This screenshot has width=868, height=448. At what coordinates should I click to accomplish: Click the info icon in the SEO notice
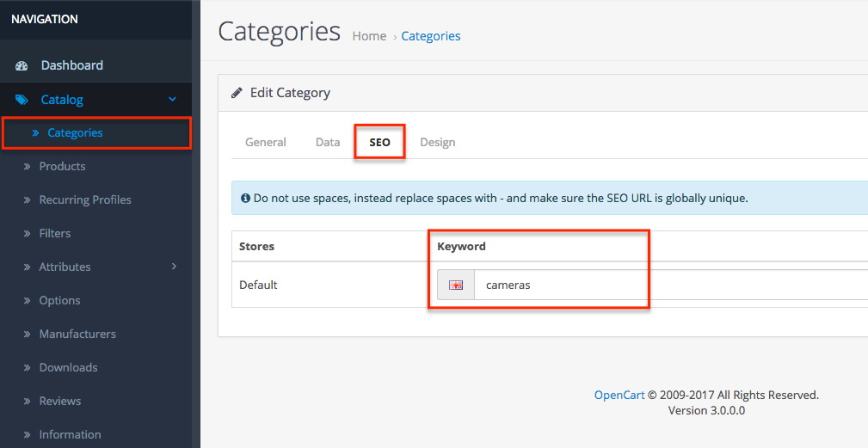(245, 198)
